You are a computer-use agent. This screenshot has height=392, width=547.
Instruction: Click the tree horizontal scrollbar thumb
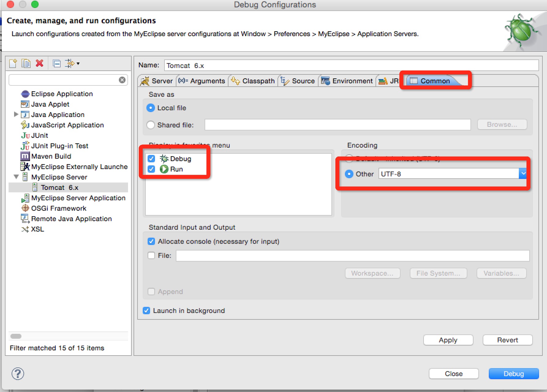coord(16,336)
